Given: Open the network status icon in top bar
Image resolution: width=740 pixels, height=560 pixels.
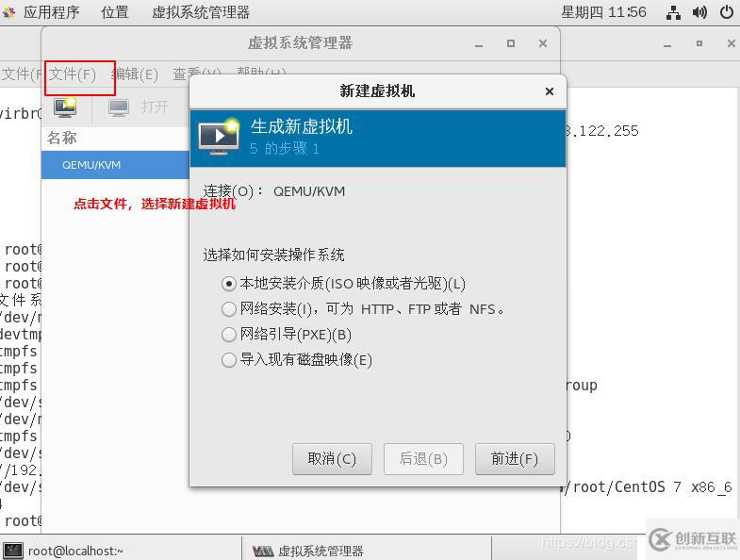Looking at the screenshot, I should [673, 12].
